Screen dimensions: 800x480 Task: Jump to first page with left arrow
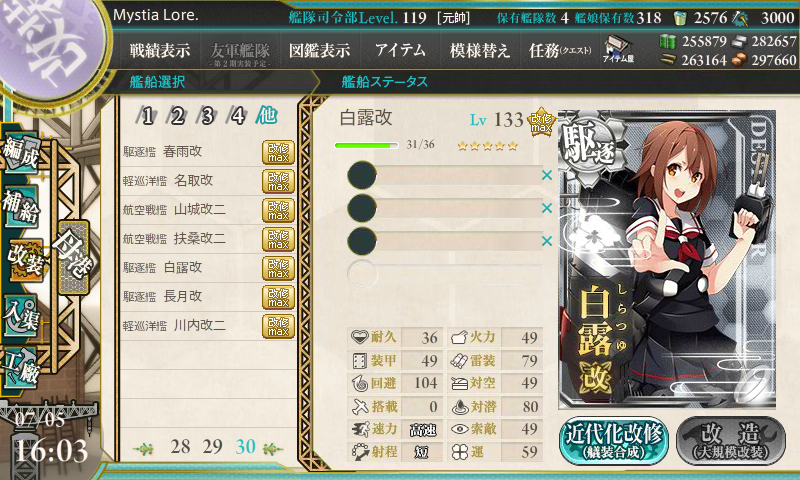pos(144,449)
